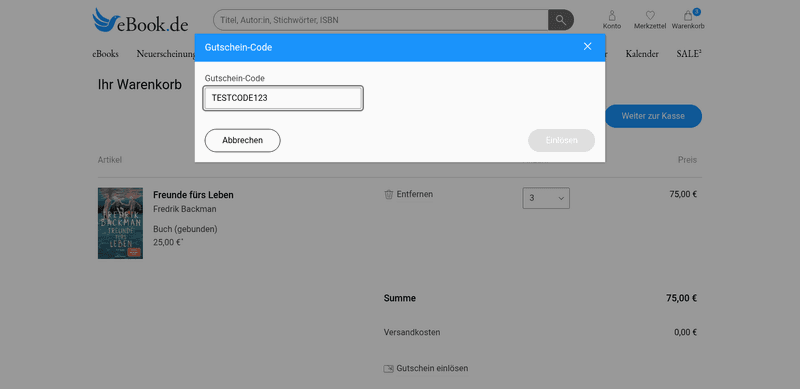Click the trash icon next to Entfernen

click(x=389, y=194)
